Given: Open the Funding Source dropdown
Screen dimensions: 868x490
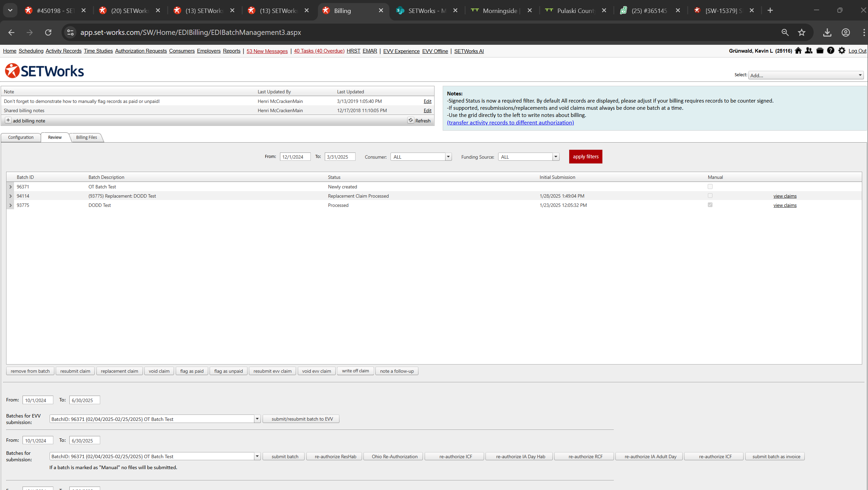Looking at the screenshot, I should click(x=556, y=157).
